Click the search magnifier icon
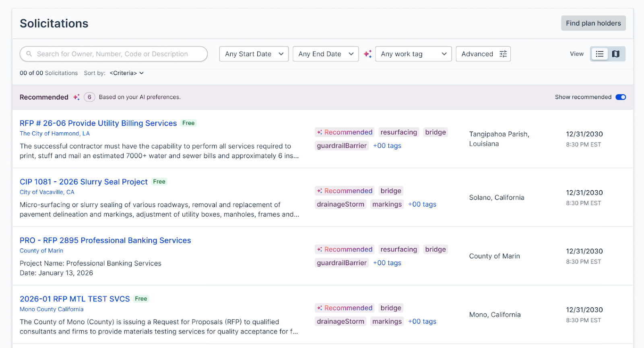Screen dimensions: 644x348 29,54
